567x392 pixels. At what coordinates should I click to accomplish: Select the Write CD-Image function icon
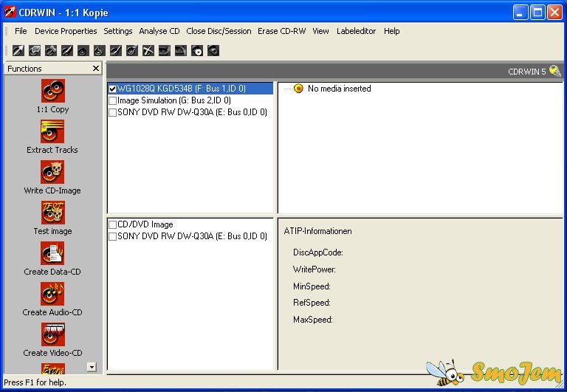tap(53, 172)
